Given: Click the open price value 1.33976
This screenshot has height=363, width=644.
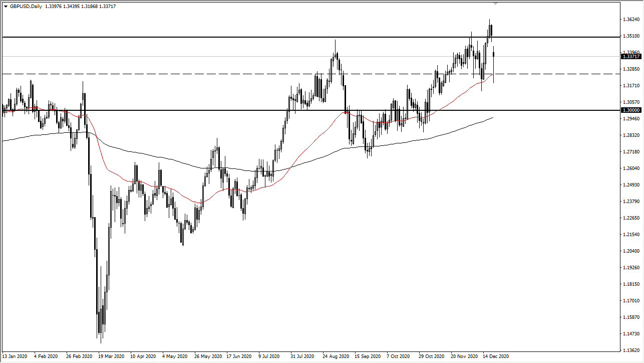Looking at the screenshot, I should 53,6.
